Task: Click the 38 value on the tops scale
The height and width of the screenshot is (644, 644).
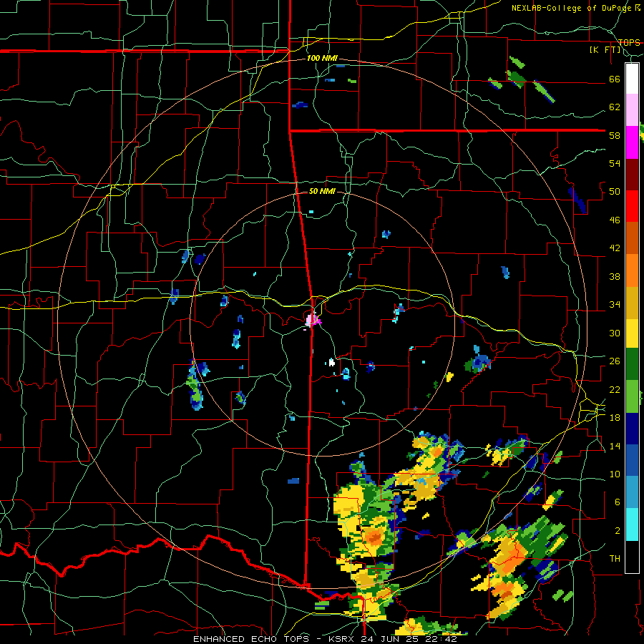Action: (x=615, y=276)
